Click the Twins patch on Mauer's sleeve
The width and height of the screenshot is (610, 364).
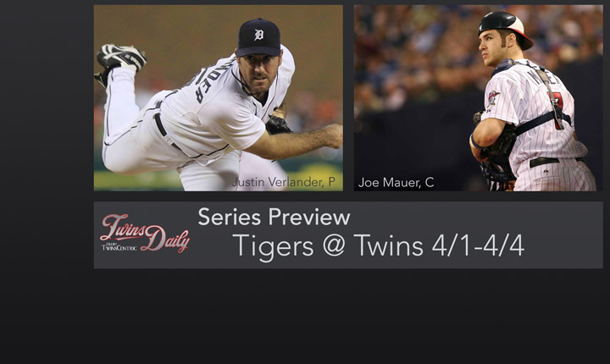493,97
